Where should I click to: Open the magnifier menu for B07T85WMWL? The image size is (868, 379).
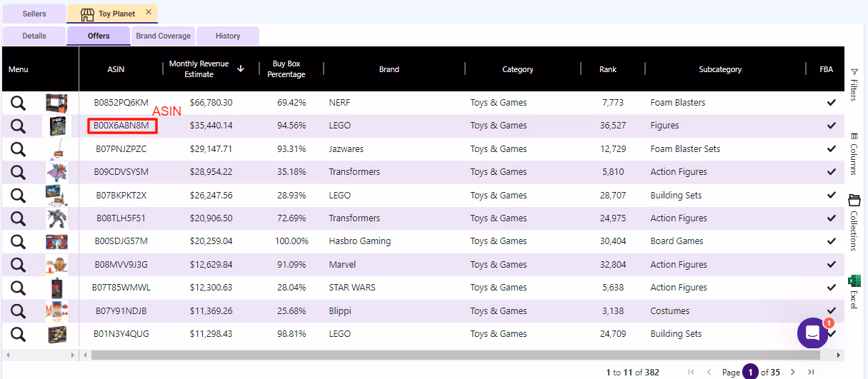(18, 288)
